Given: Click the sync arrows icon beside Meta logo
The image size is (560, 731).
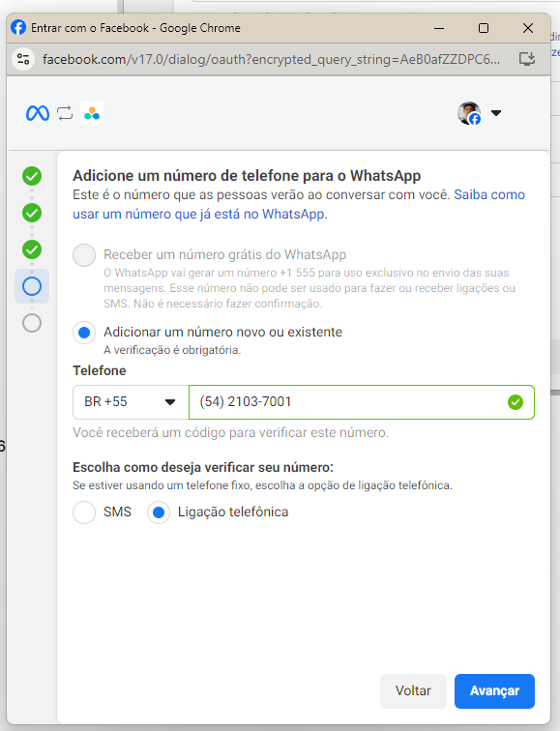Looking at the screenshot, I should click(x=65, y=113).
